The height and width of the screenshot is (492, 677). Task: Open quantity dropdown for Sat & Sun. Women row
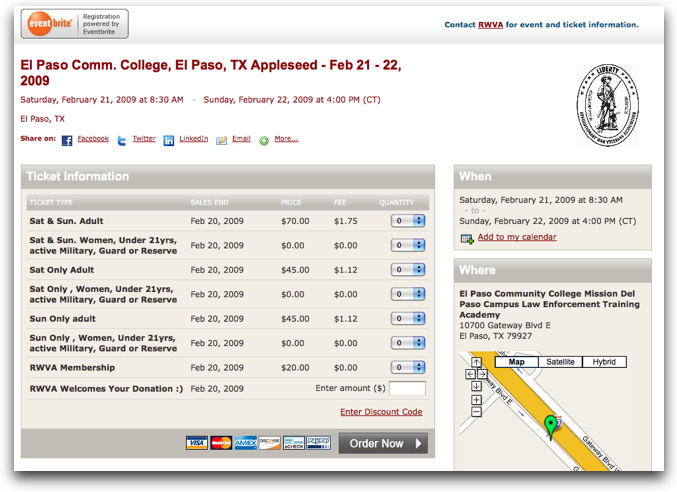click(408, 245)
